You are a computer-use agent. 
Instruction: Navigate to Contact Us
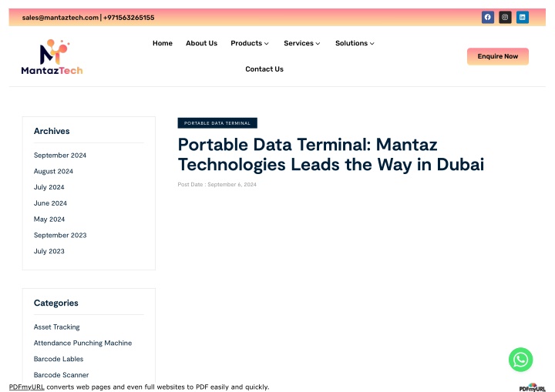click(x=264, y=69)
